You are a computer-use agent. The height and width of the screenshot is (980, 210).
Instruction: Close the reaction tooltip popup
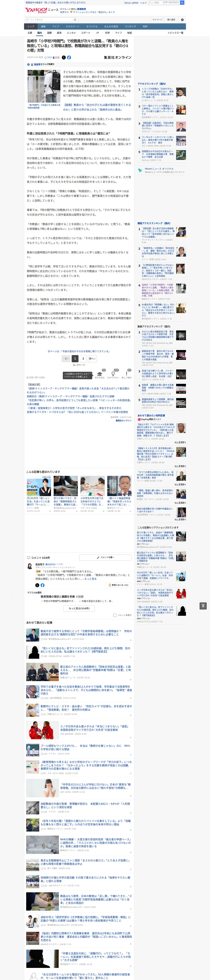[x=91, y=374]
